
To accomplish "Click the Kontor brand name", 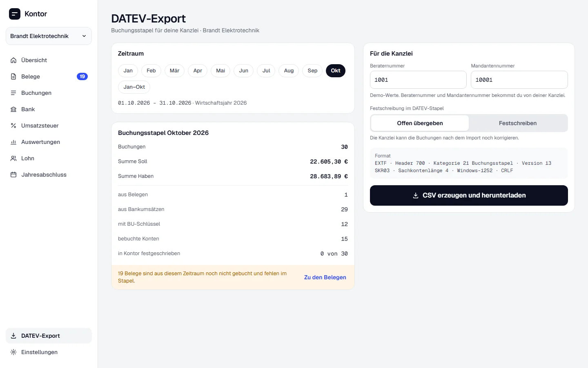I will pos(36,14).
